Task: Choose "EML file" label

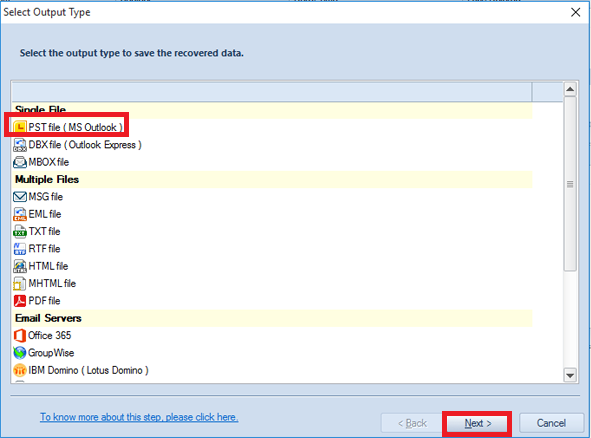Action: click(45, 214)
